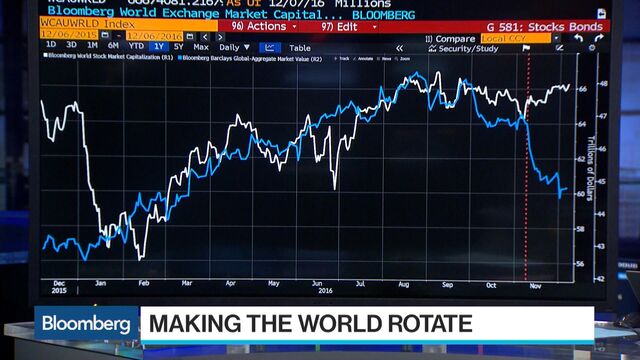The width and height of the screenshot is (640, 360).
Task: Click the 48 value on outer right axis
Action: click(603, 84)
